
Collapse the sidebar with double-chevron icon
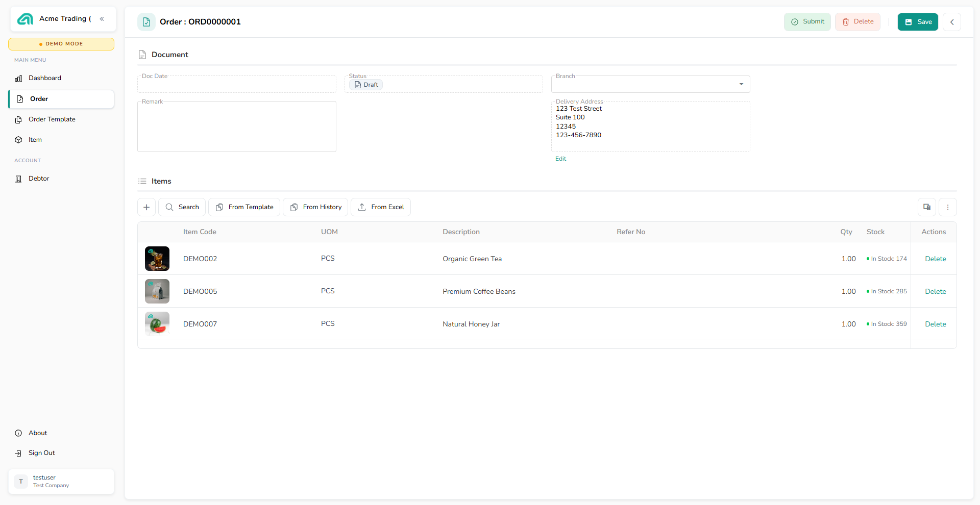coord(102,19)
